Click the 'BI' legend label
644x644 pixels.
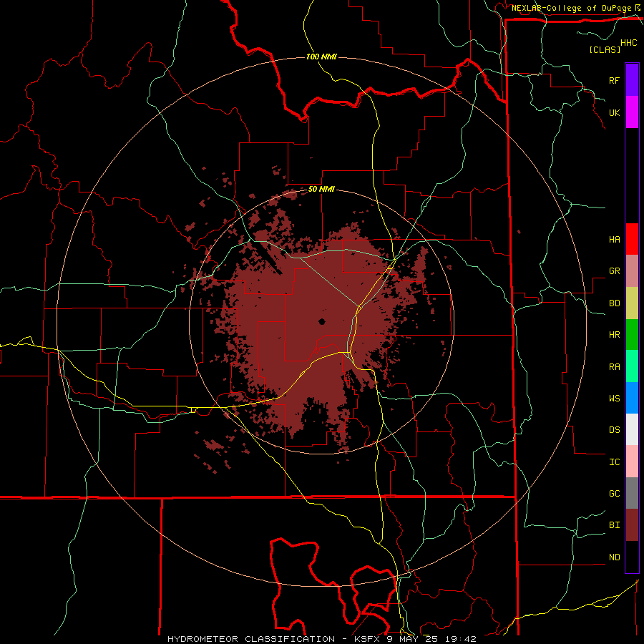(614, 525)
